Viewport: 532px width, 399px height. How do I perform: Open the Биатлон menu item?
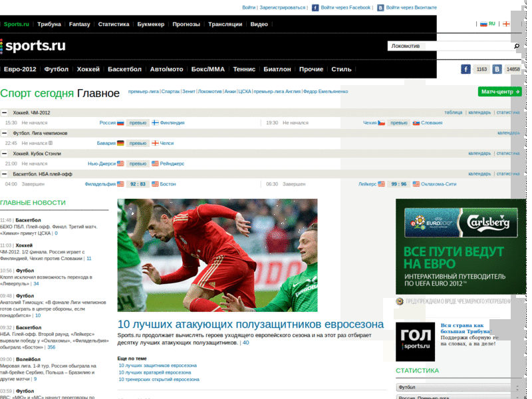(277, 69)
